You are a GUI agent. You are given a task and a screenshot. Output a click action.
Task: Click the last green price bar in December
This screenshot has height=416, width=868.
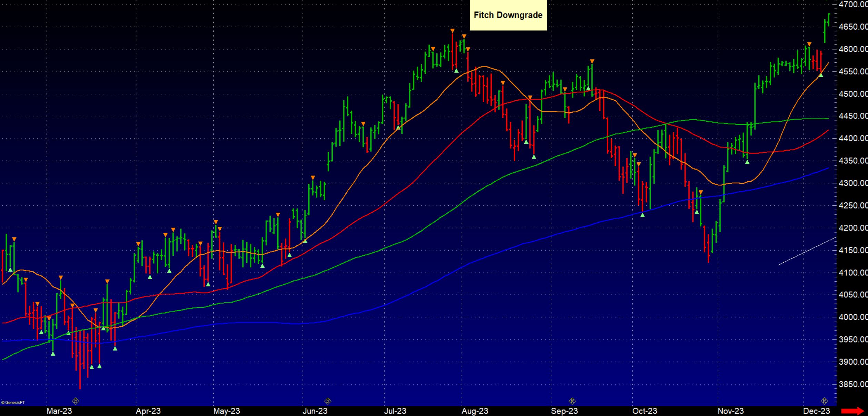[829, 20]
